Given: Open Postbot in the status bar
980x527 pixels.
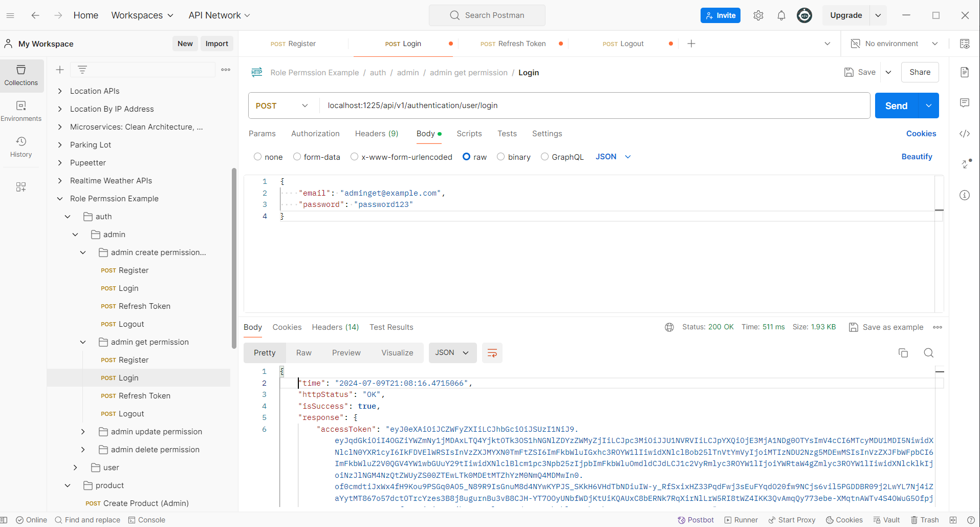Looking at the screenshot, I should (695, 520).
